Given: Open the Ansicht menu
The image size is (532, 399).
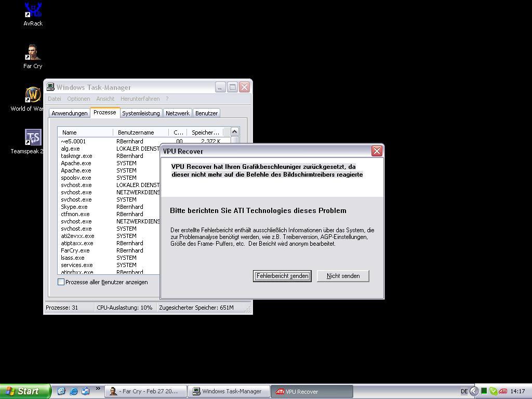Looking at the screenshot, I should coord(105,99).
